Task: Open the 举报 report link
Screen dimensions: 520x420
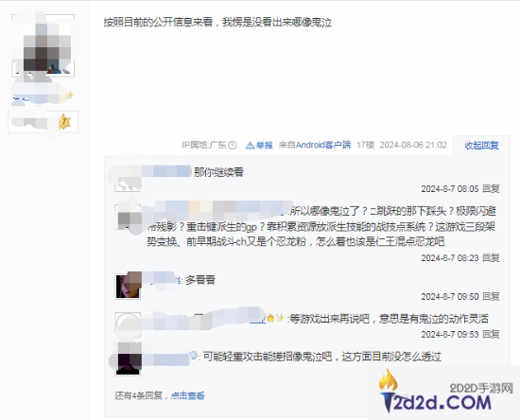Action: 265,146
